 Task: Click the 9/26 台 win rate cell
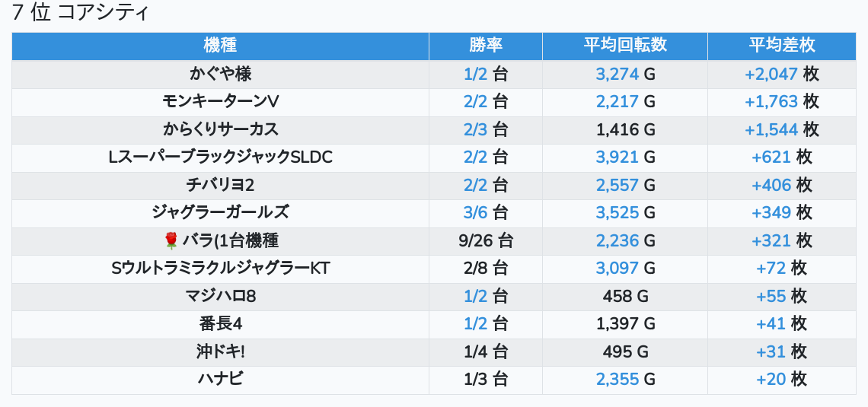pos(485,240)
